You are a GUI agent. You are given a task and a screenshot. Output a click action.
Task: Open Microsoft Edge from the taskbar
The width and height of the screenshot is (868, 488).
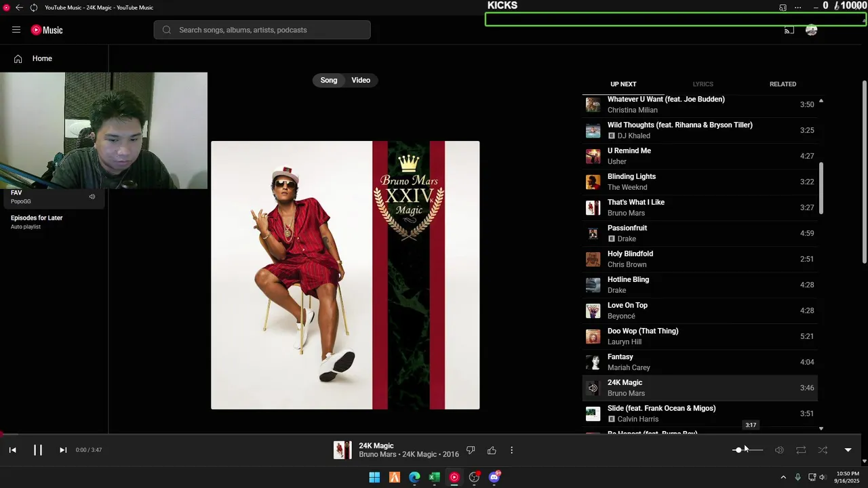click(x=414, y=477)
